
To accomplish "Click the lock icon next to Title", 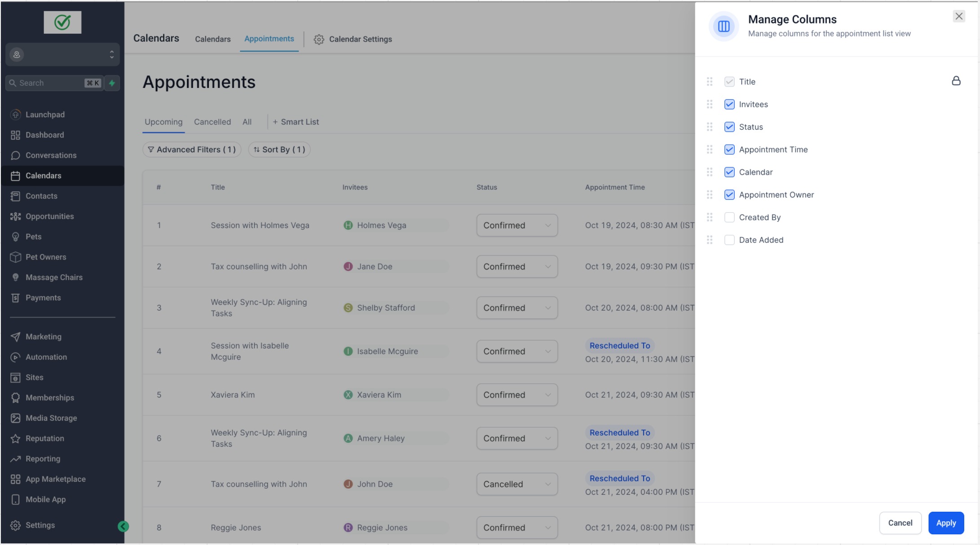I will 956,81.
